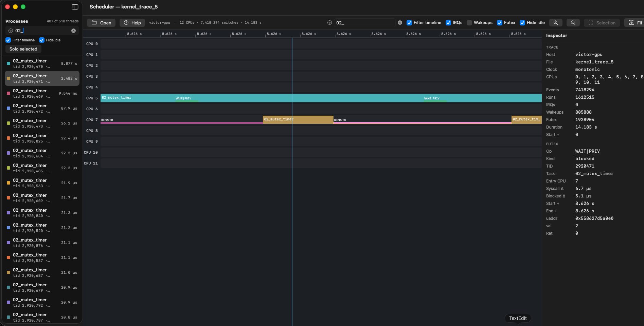
Task: Click the zoom in magnifier button
Action: (x=556, y=23)
